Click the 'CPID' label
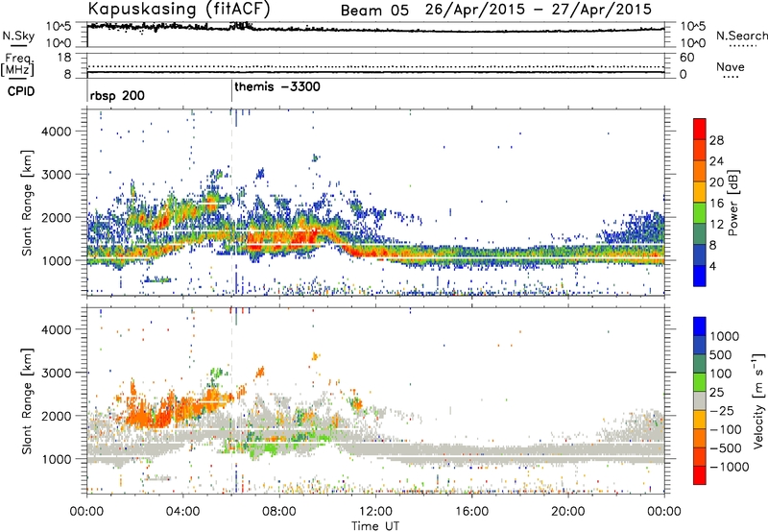The height and width of the screenshot is (532, 768). pos(21,91)
